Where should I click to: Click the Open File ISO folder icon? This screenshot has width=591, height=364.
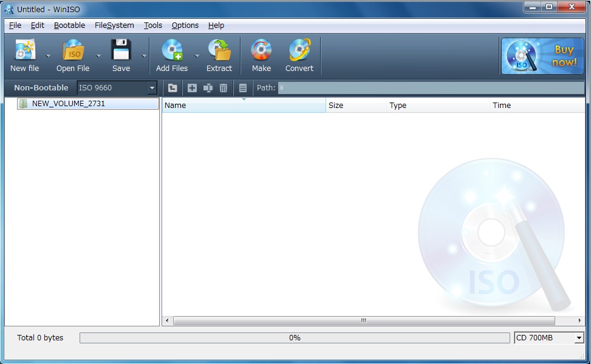tap(73, 50)
